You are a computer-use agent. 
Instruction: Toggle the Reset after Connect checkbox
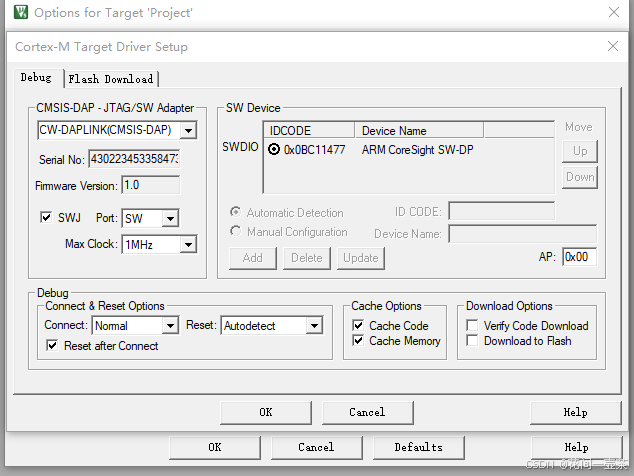click(52, 345)
